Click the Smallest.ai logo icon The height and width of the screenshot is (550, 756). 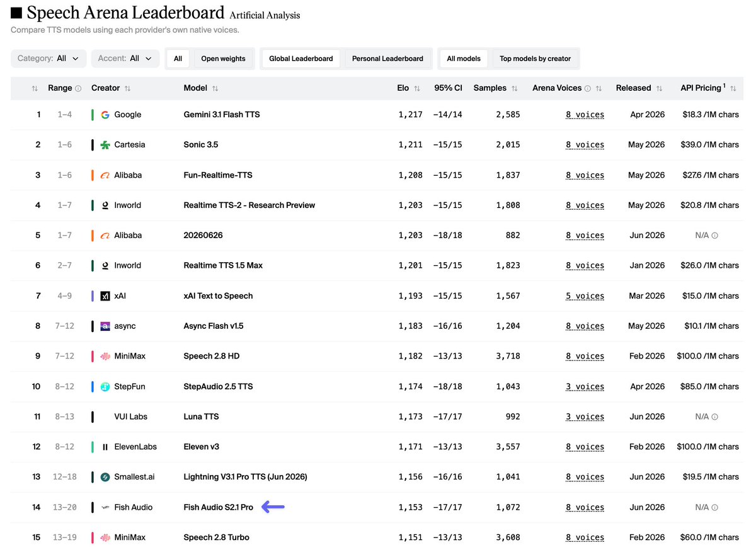105,478
